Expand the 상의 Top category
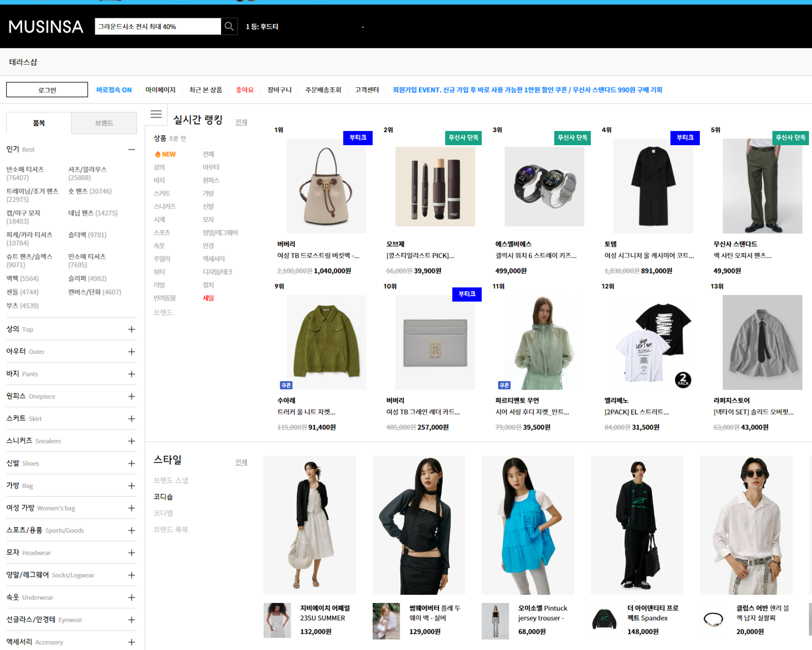The height and width of the screenshot is (650, 812). pyautogui.click(x=132, y=329)
